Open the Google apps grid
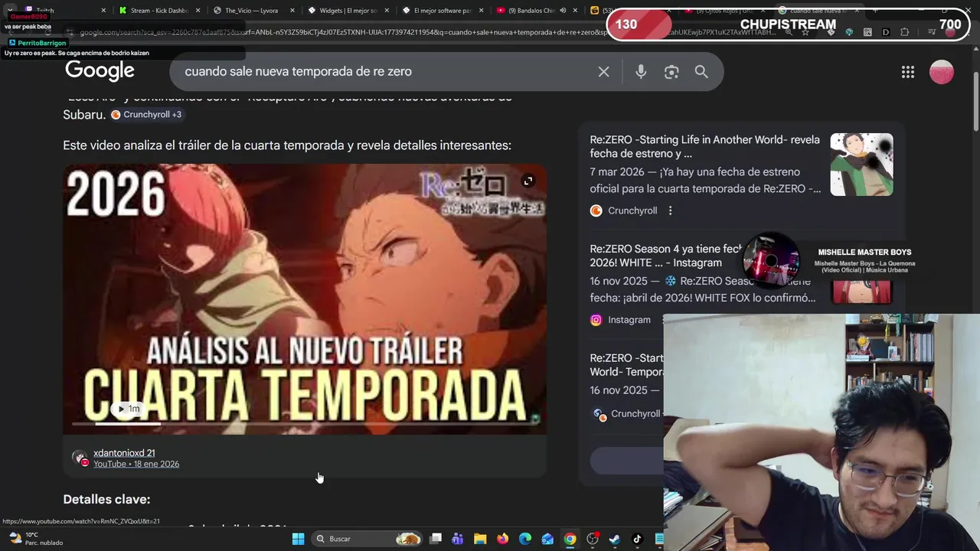Viewport: 980px width, 551px height. [908, 72]
